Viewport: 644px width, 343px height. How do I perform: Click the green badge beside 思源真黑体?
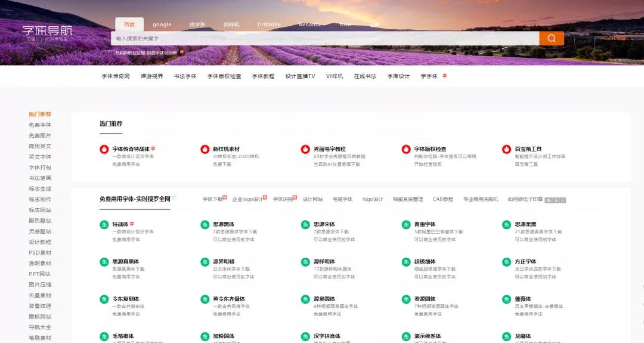tap(104, 262)
